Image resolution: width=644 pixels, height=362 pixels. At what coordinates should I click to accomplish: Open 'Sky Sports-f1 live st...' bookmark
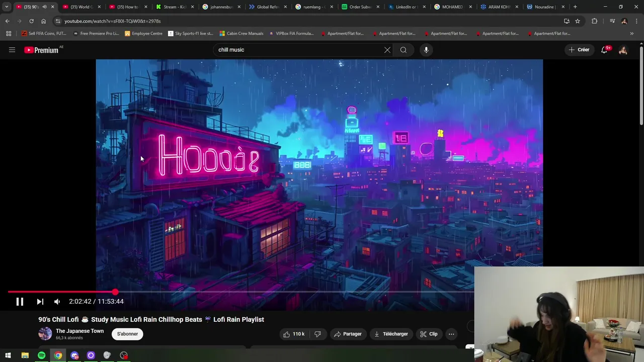tap(191, 34)
